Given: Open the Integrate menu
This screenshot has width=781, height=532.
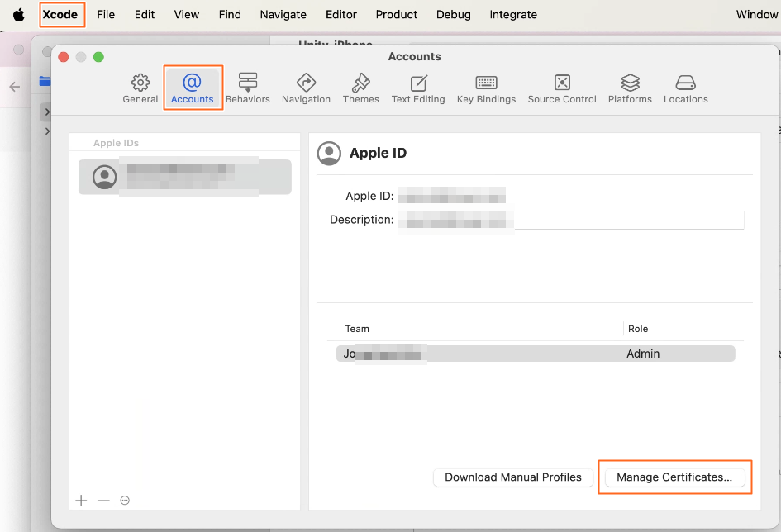Looking at the screenshot, I should pos(513,14).
